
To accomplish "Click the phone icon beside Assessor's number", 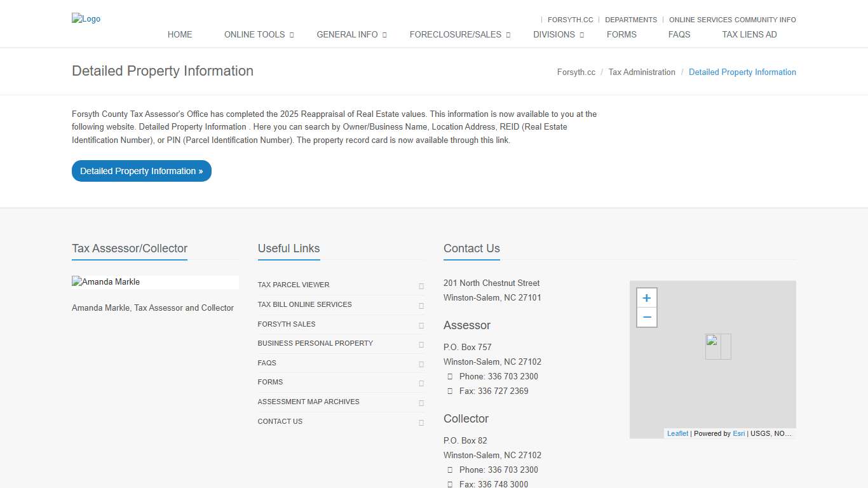I will tap(451, 376).
